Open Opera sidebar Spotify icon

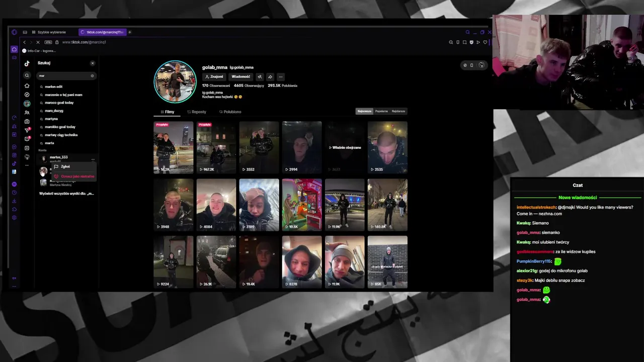tap(14, 185)
